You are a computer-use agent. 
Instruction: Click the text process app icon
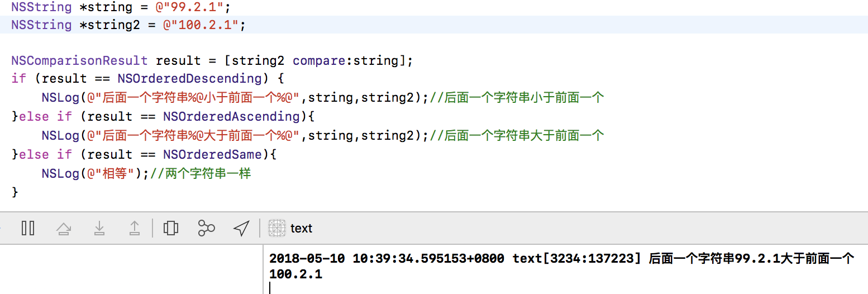[x=277, y=228]
